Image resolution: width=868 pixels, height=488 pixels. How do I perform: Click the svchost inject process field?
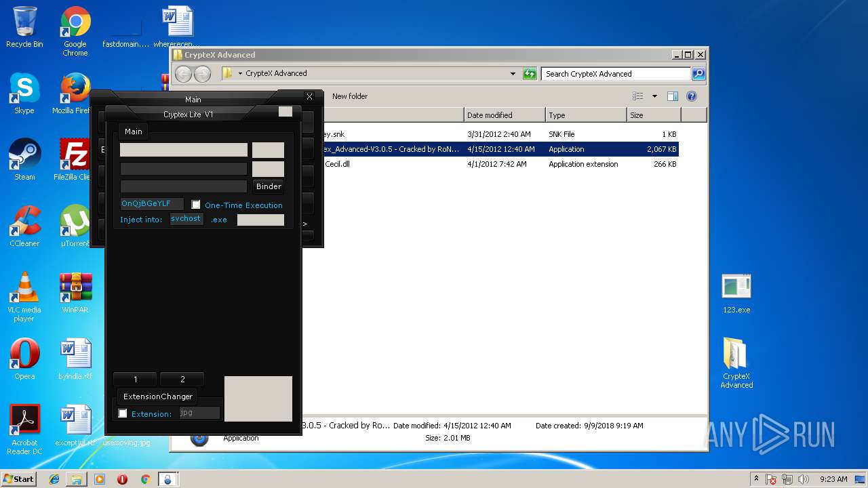[x=186, y=219]
